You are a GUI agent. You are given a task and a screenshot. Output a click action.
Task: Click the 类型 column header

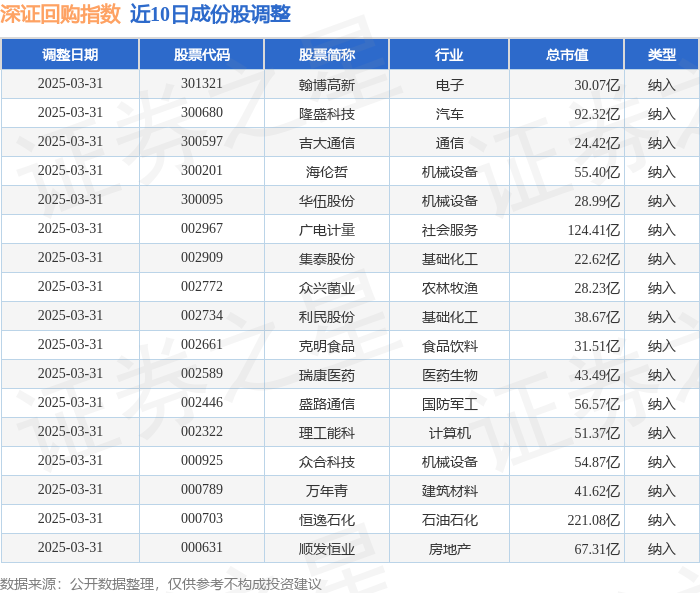pyautogui.click(x=662, y=54)
